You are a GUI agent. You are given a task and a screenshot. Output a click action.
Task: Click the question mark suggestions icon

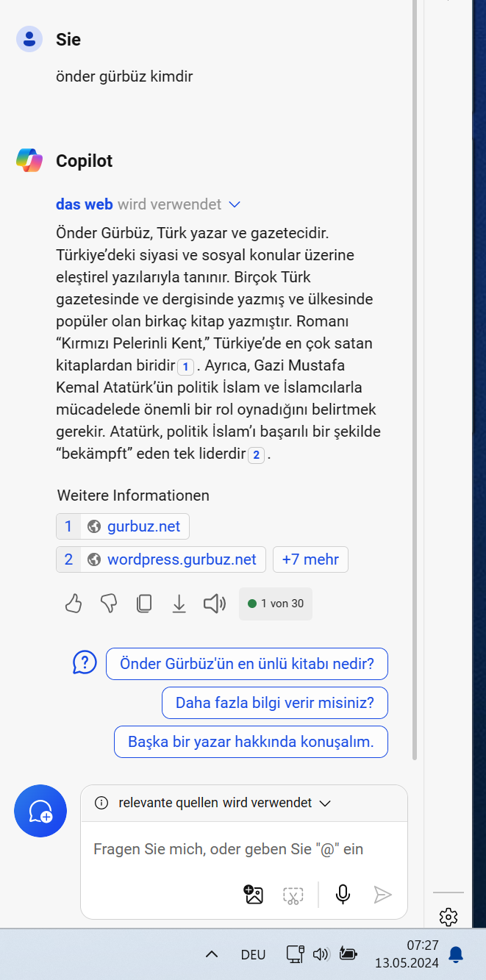(85, 662)
